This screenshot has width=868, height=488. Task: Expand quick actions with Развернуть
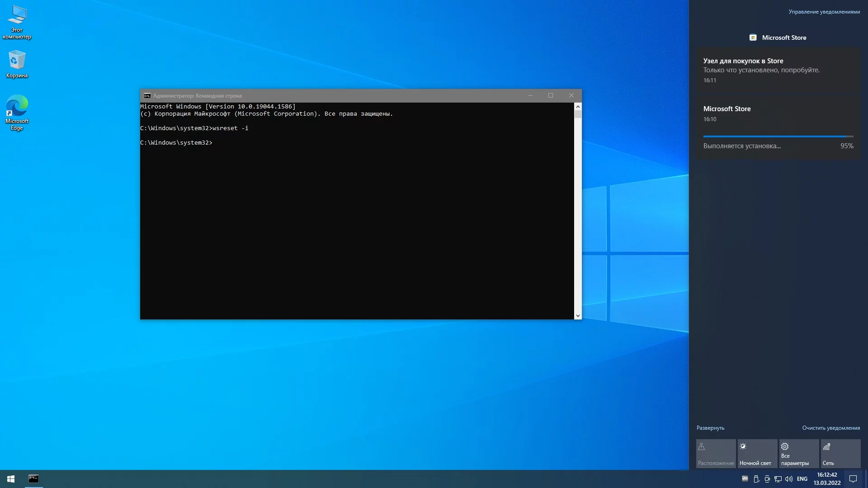[x=710, y=428]
